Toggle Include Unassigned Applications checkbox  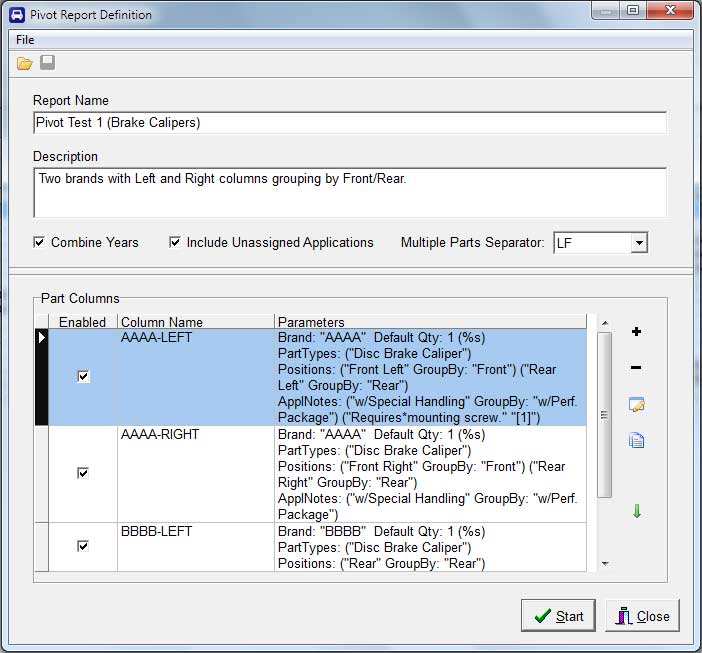tap(175, 242)
